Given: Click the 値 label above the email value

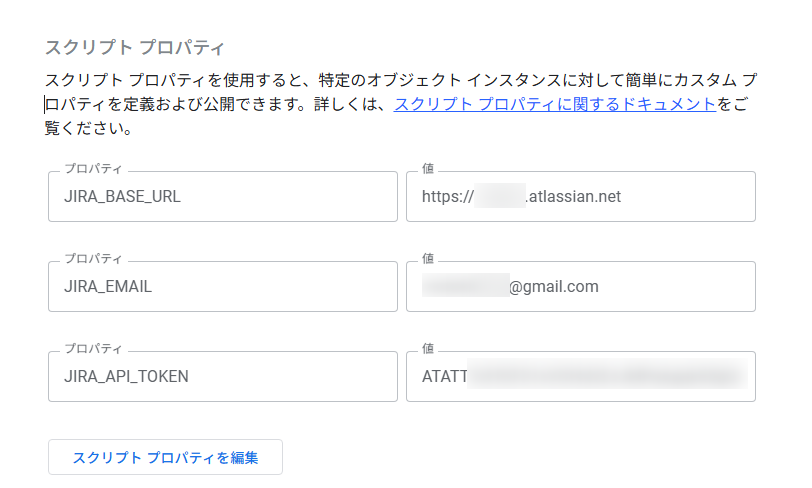Looking at the screenshot, I should [x=428, y=259].
